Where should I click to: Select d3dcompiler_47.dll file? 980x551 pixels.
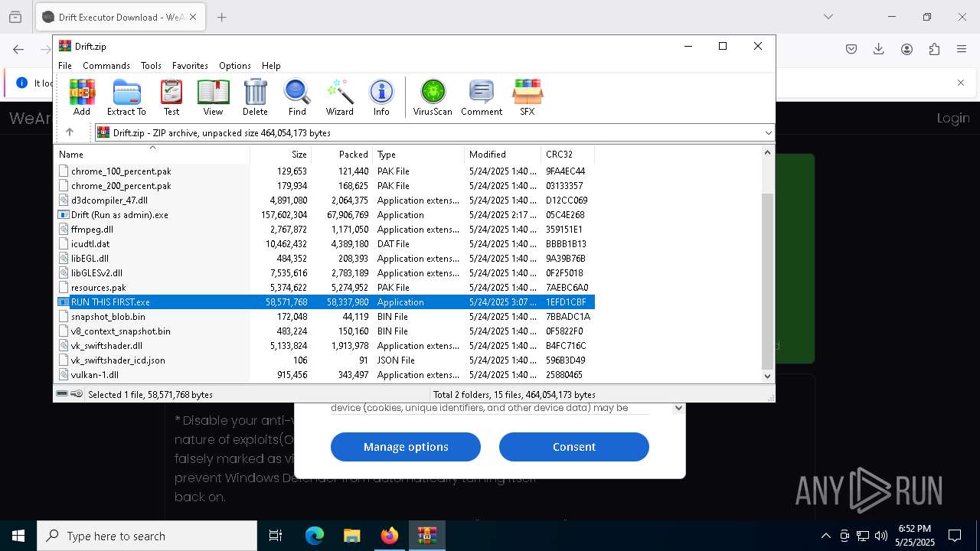click(325, 201)
